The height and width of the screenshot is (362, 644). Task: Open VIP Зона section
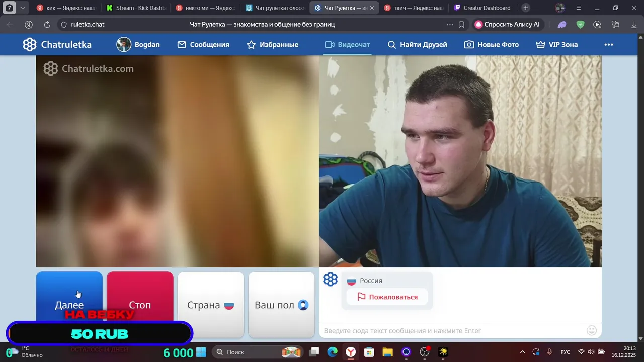point(557,45)
